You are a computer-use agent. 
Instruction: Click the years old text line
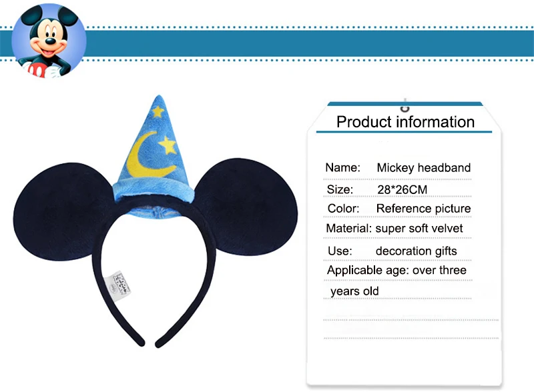(x=354, y=291)
